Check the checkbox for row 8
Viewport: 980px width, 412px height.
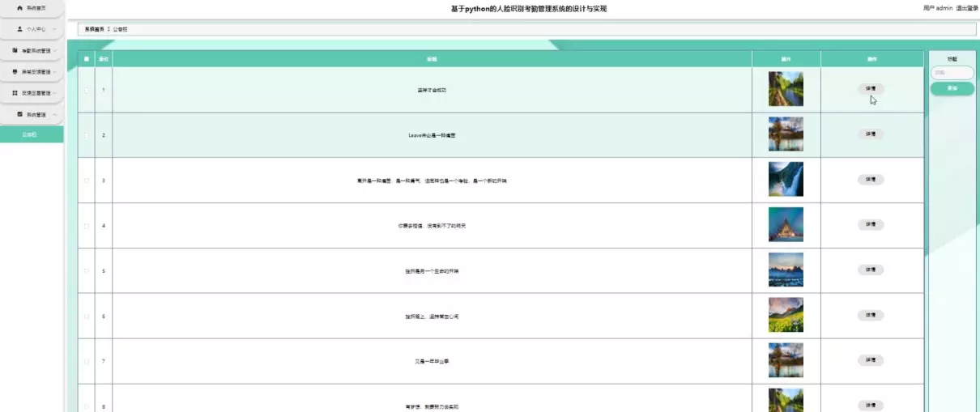pos(87,406)
